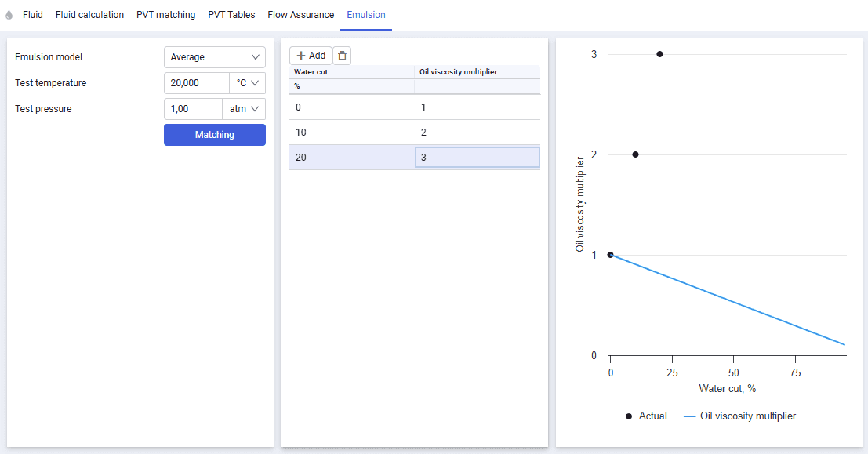Open Emulsion model Average dropdown
The height and width of the screenshot is (454, 868).
215,57
